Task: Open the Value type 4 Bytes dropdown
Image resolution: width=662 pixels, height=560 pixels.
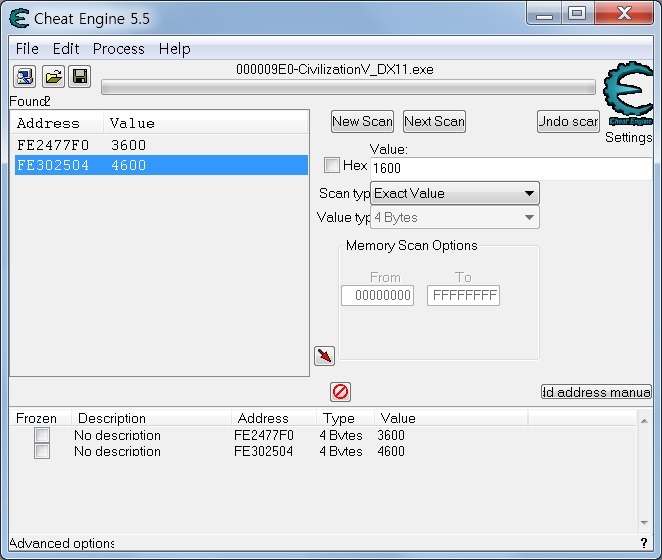Action: [455, 217]
